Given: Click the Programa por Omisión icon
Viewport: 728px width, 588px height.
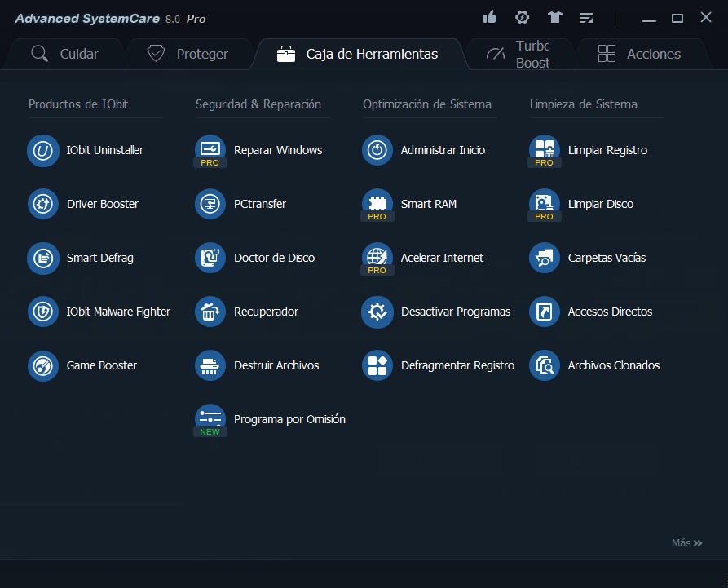Looking at the screenshot, I should [210, 419].
